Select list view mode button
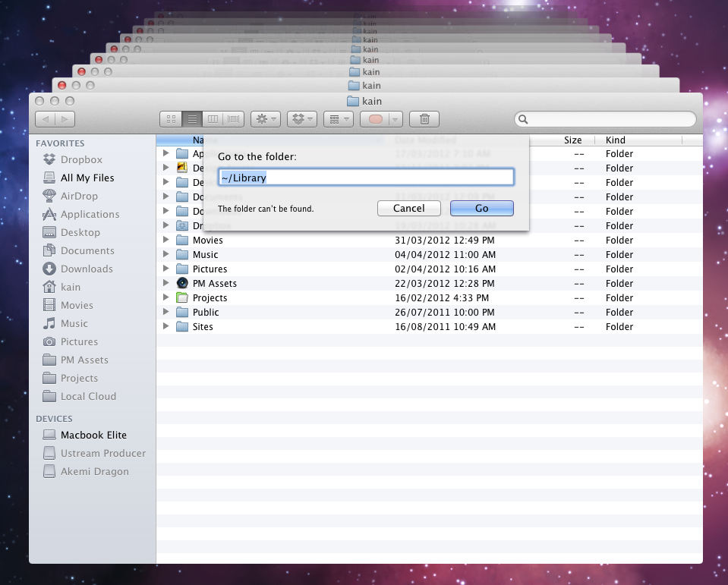Image resolution: width=728 pixels, height=585 pixels. (192, 119)
